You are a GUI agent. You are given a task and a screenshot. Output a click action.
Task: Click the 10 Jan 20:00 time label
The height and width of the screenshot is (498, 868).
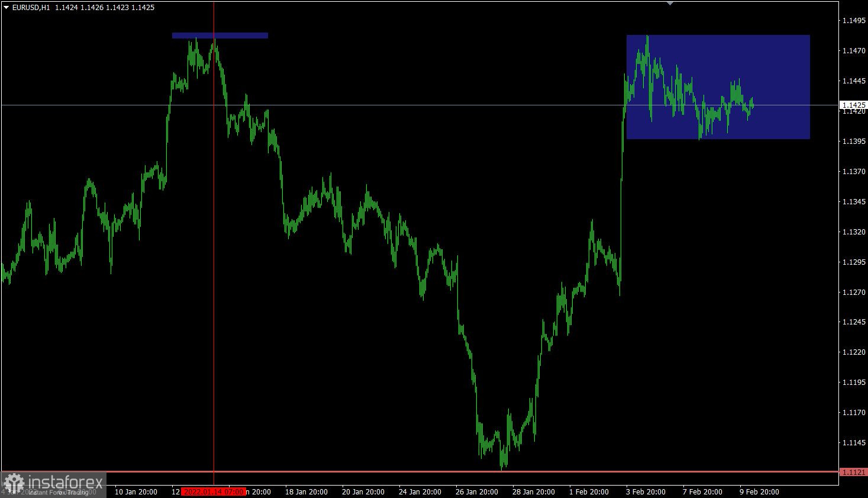point(135,491)
